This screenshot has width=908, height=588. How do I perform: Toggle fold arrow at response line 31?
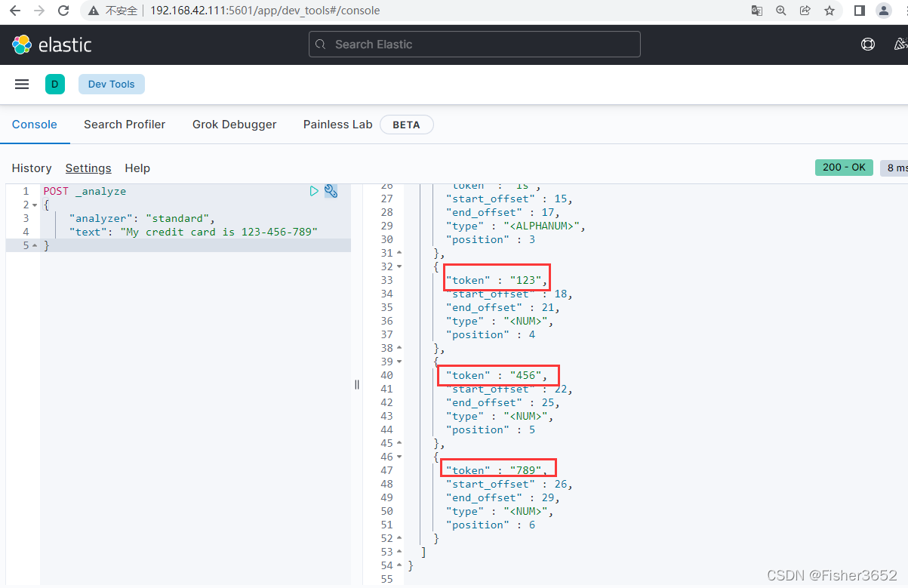coord(399,253)
